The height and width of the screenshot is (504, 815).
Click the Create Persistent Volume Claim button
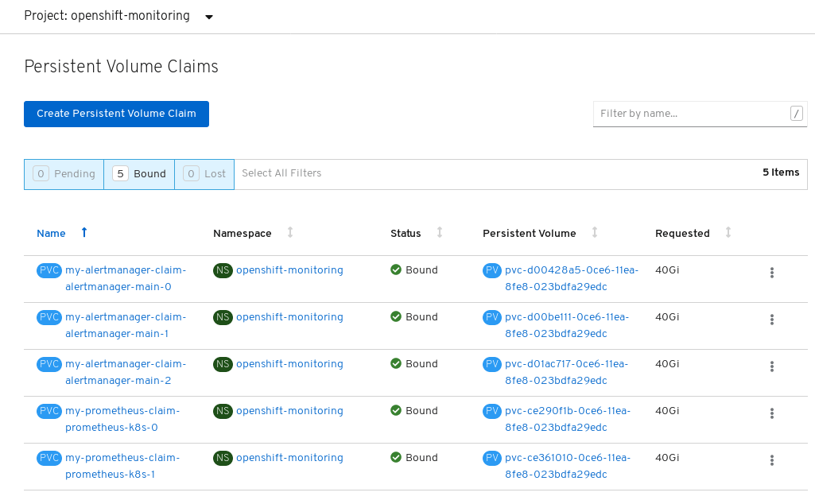coord(116,114)
